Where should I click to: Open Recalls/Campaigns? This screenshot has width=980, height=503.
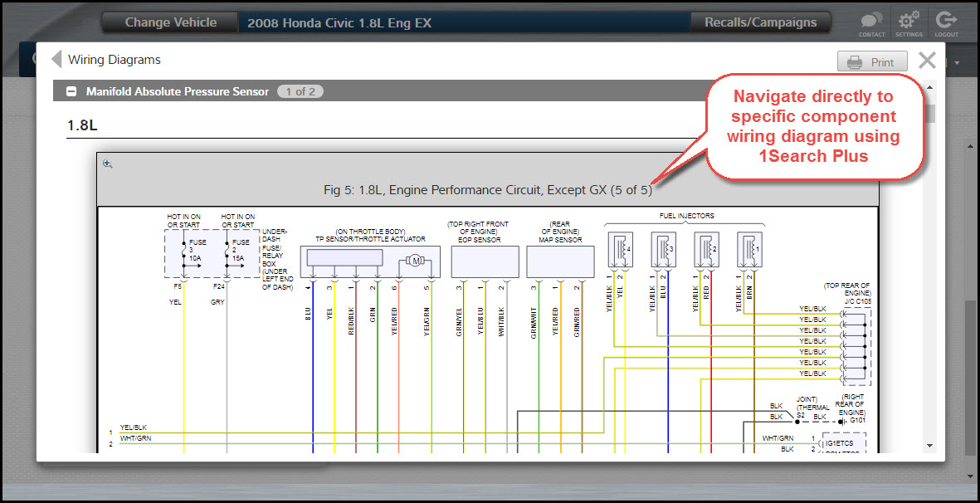(x=760, y=22)
